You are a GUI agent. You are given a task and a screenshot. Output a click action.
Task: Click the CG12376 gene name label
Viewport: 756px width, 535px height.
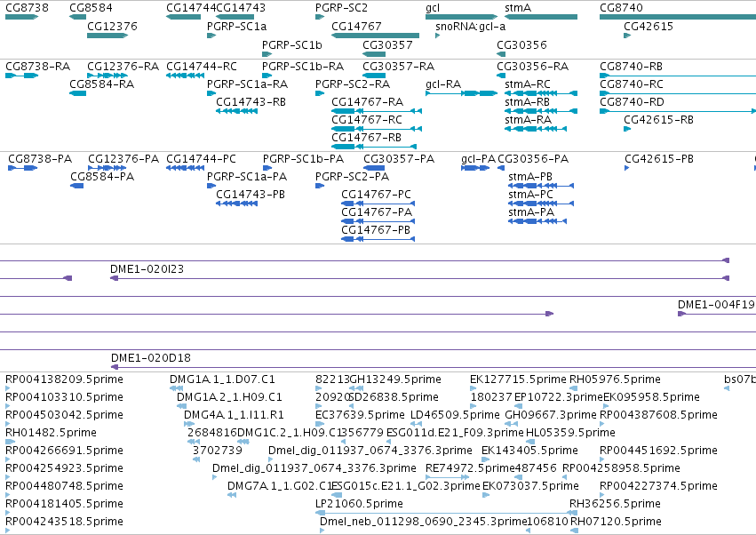[x=112, y=26]
